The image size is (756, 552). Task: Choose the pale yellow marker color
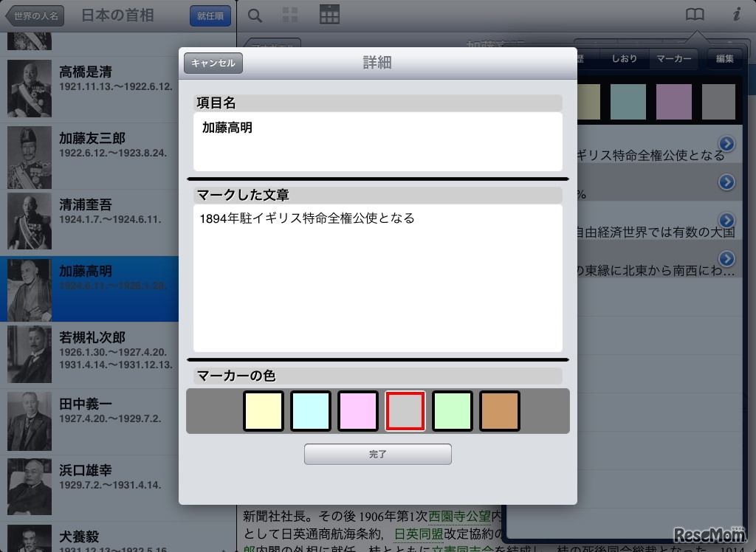tap(264, 411)
